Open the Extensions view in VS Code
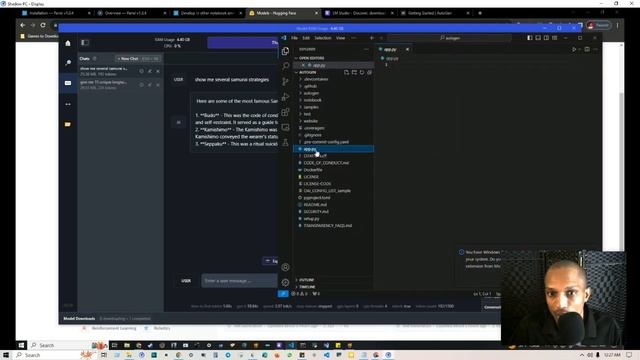This screenshot has width=640, height=360. (285, 112)
